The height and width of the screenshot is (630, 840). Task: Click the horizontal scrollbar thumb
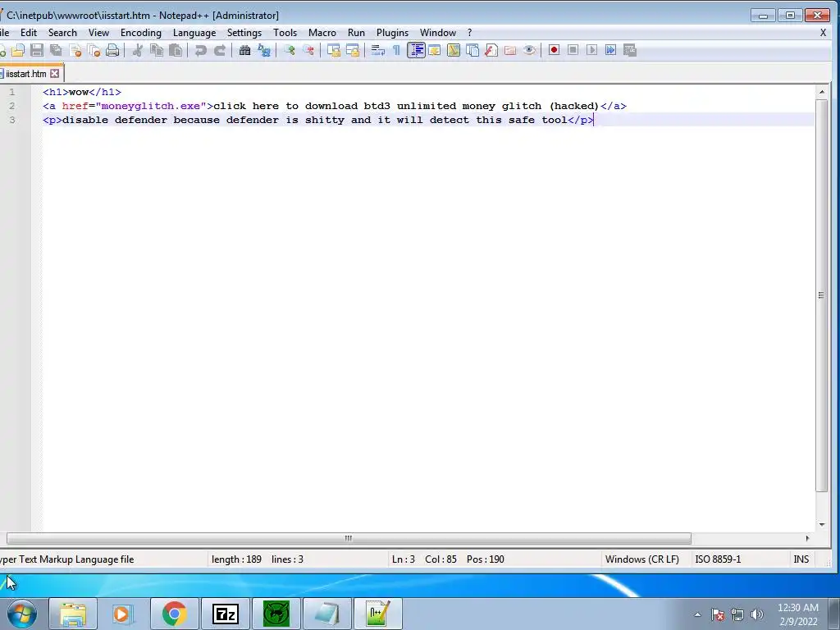(349, 538)
